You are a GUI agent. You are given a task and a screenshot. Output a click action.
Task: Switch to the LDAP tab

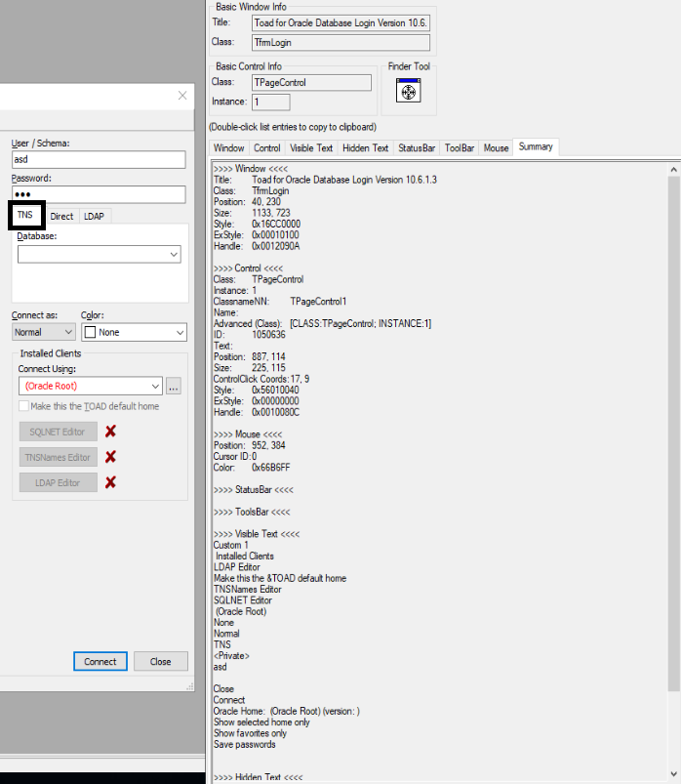[94, 216]
